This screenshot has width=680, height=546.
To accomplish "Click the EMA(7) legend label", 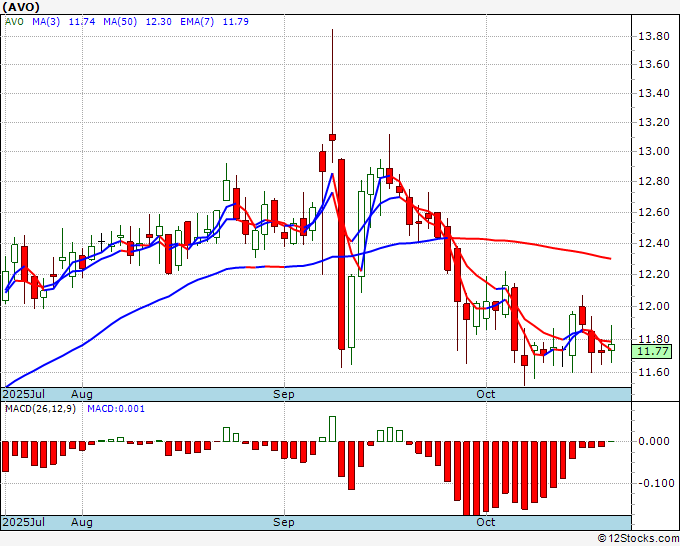I will tap(197, 21).
